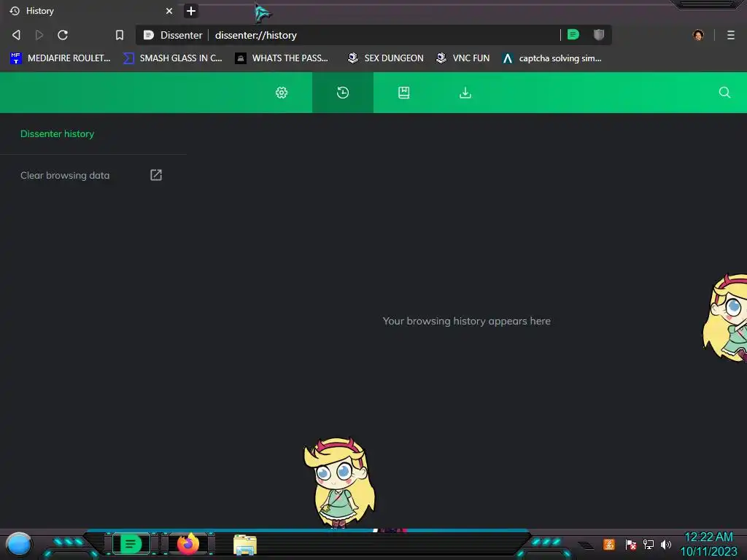The image size is (747, 560).
Task: Open the Settings gear tab
Action: (x=282, y=93)
